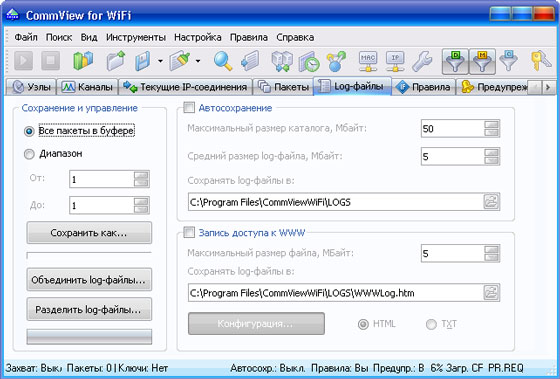Click the magnifying glass search icon
The width and height of the screenshot is (560, 379).
(223, 60)
